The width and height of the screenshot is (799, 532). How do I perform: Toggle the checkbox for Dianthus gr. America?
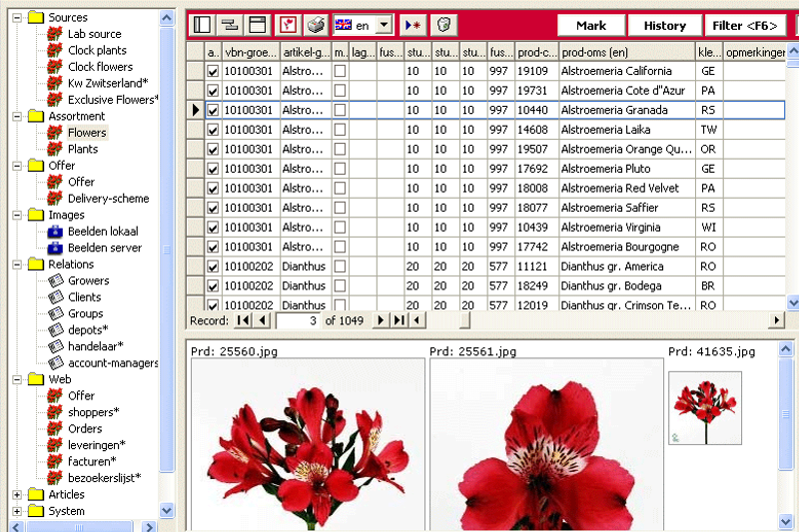click(213, 266)
